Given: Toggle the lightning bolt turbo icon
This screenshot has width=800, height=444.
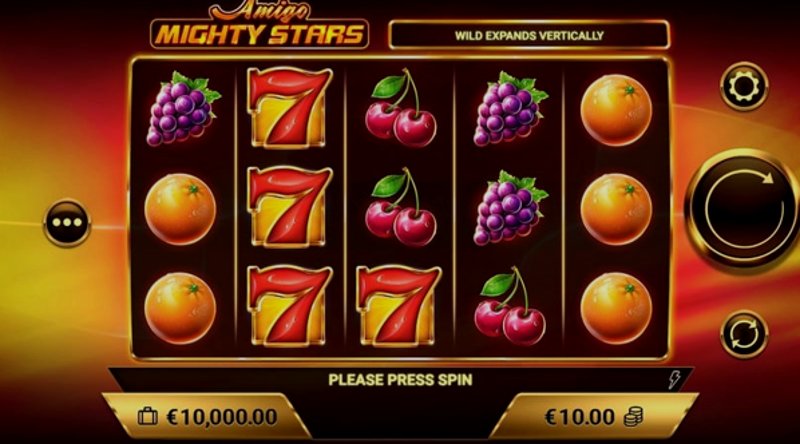Looking at the screenshot, I should (x=674, y=380).
